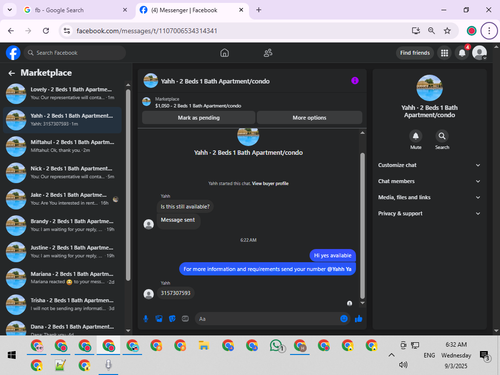Open the Lovely - 2 Beds conversation
This screenshot has height=375, width=500.
(62, 93)
